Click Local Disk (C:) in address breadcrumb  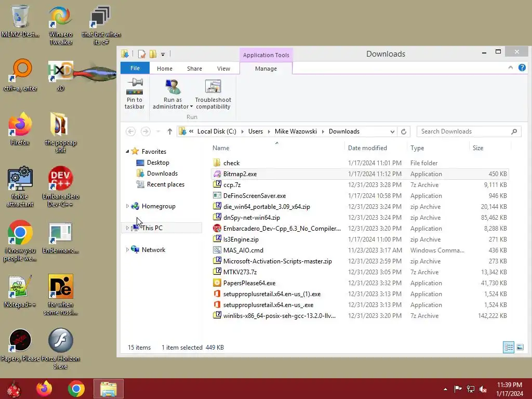tap(217, 131)
